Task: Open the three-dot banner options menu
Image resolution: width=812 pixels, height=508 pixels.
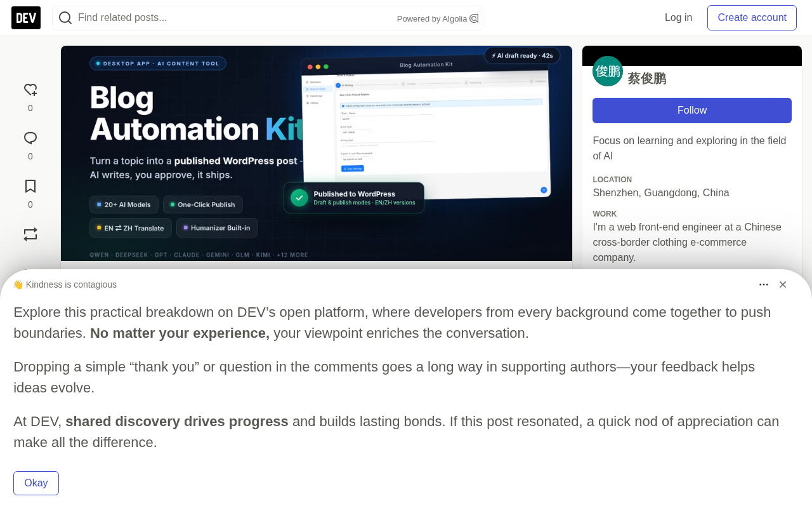Action: (764, 284)
